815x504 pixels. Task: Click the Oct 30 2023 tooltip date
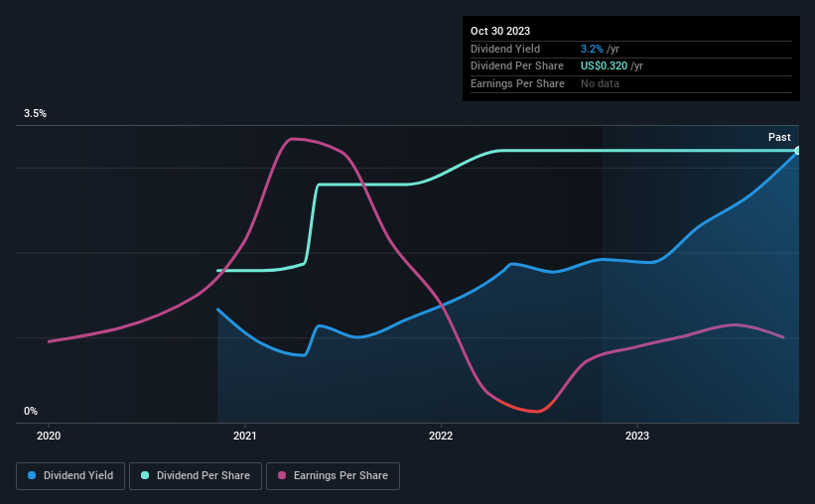tap(500, 31)
